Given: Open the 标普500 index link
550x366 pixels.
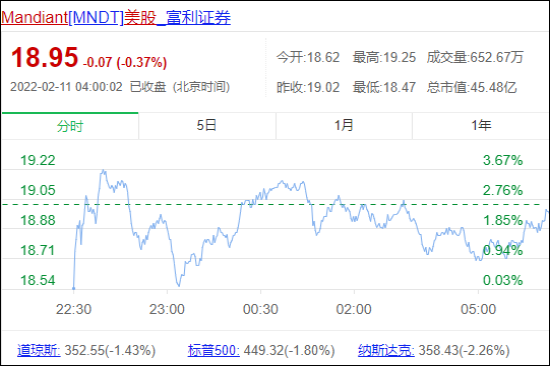Looking at the screenshot, I should tap(214, 350).
